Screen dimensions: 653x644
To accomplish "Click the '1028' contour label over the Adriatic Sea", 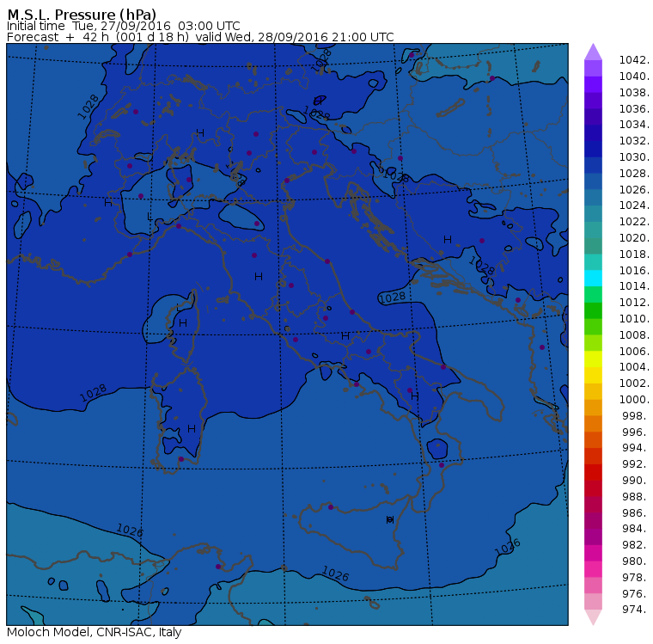I will coord(392,297).
